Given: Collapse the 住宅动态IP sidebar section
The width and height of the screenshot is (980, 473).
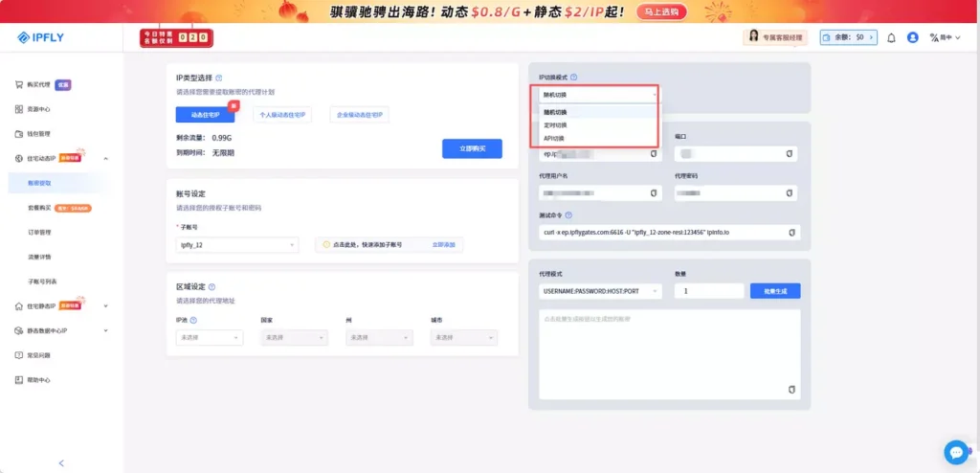Looking at the screenshot, I should (x=105, y=158).
